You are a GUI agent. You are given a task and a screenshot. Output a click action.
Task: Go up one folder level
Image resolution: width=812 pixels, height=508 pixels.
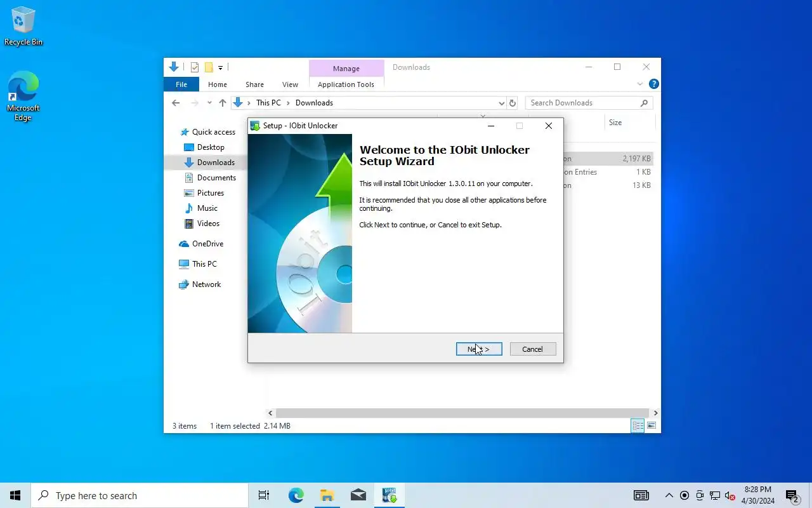[222, 103]
